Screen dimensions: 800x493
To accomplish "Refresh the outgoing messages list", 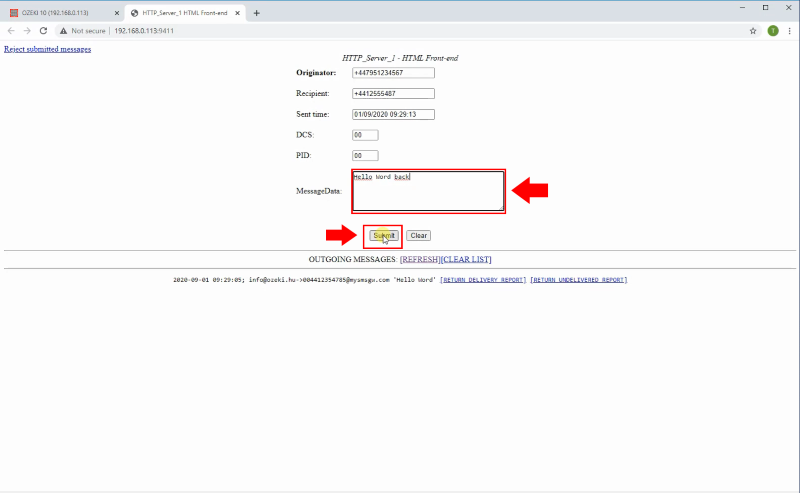I will (x=420, y=259).
